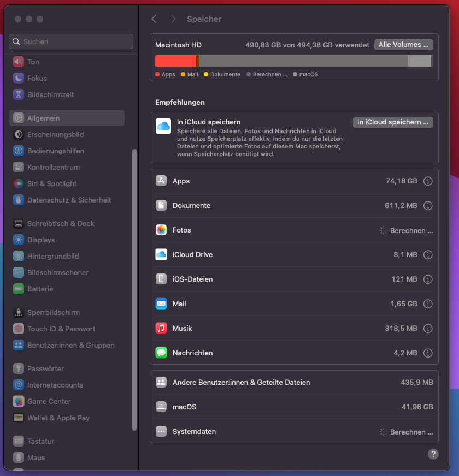Image resolution: width=459 pixels, height=476 pixels.
Task: Show info for Mail storage
Action: tap(428, 304)
